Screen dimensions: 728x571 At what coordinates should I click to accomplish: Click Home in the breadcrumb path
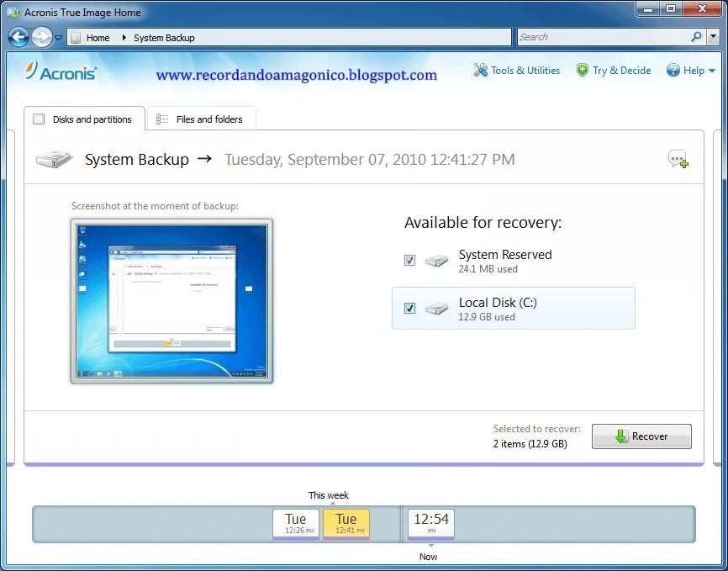tap(98, 38)
